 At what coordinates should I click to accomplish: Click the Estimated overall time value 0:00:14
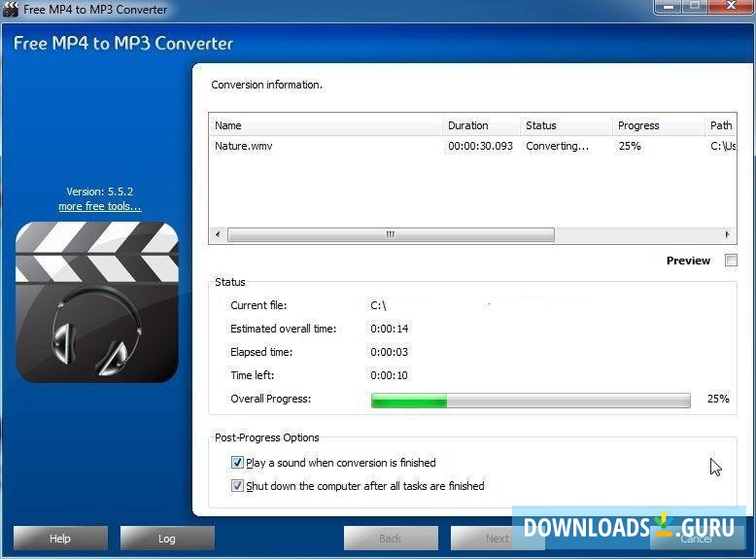[390, 329]
